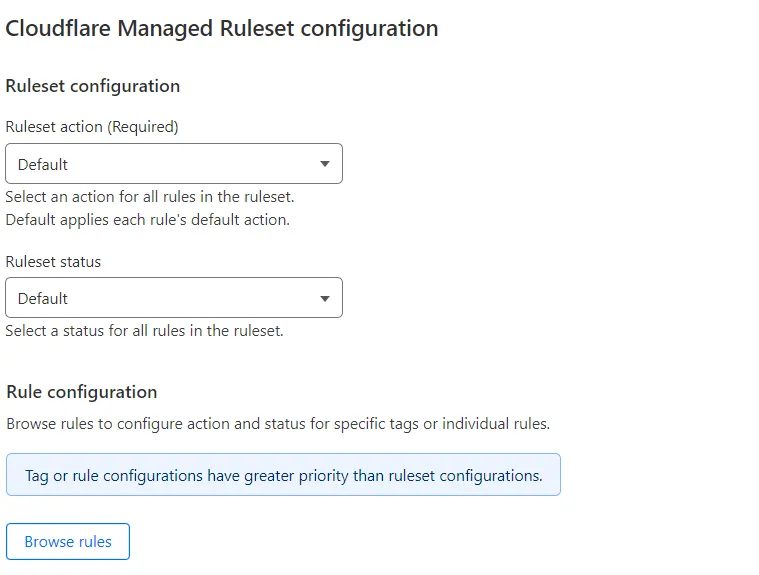
Task: Select the Default value in Ruleset action
Action: 43,164
